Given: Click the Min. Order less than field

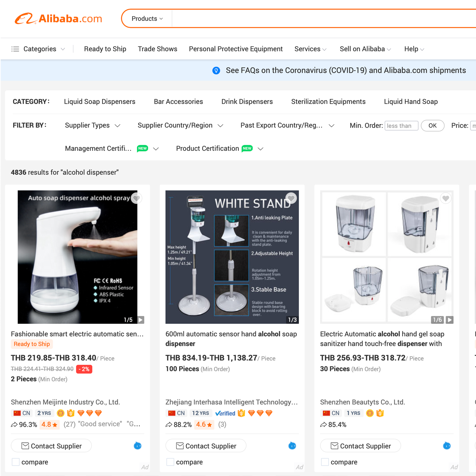Looking at the screenshot, I should tap(401, 126).
